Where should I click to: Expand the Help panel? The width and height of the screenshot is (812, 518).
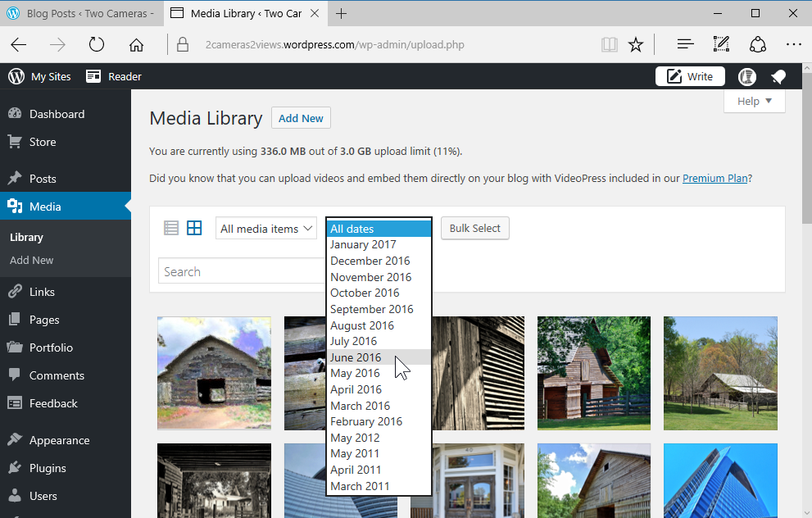[x=754, y=101]
